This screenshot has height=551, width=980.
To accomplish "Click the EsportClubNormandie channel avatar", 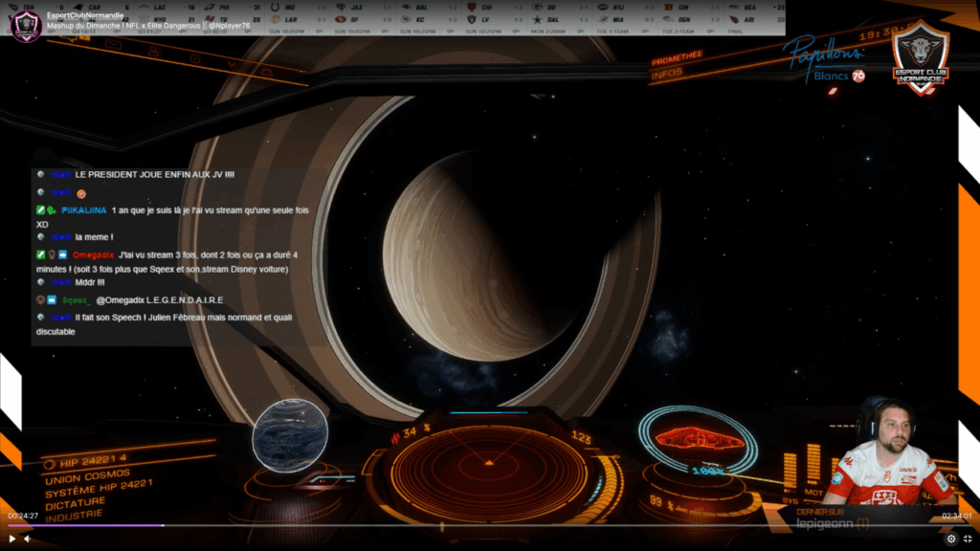I will [x=25, y=25].
